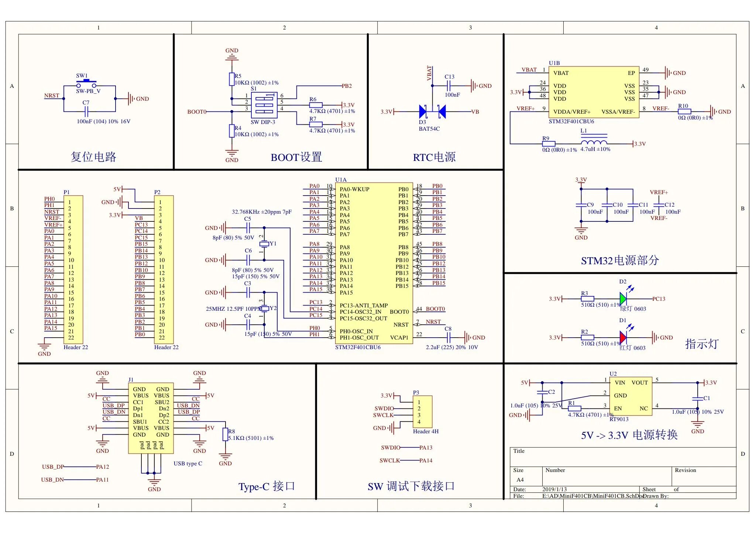Click the P3 Header 4H connector
The height and width of the screenshot is (534, 756).
422,412
